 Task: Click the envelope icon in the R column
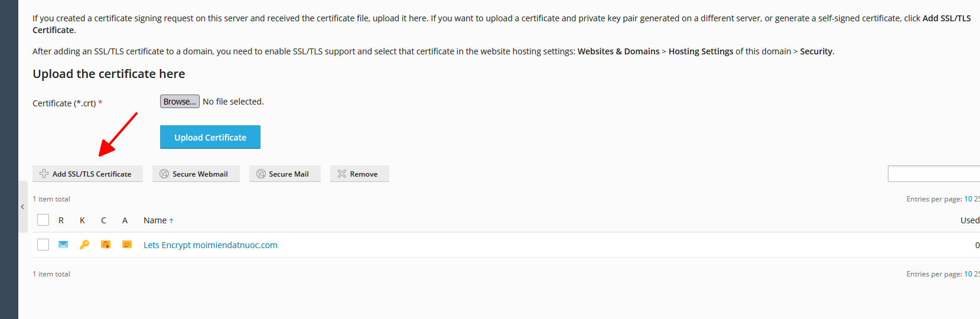63,245
